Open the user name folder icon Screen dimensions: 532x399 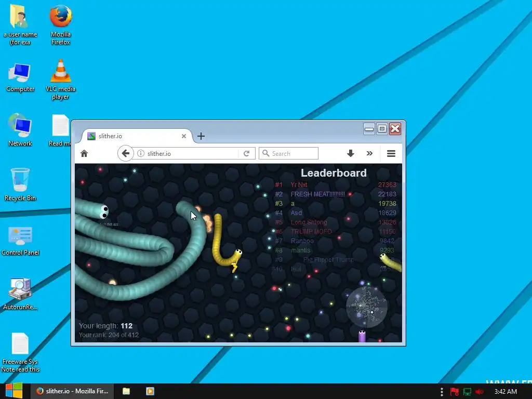20,24
